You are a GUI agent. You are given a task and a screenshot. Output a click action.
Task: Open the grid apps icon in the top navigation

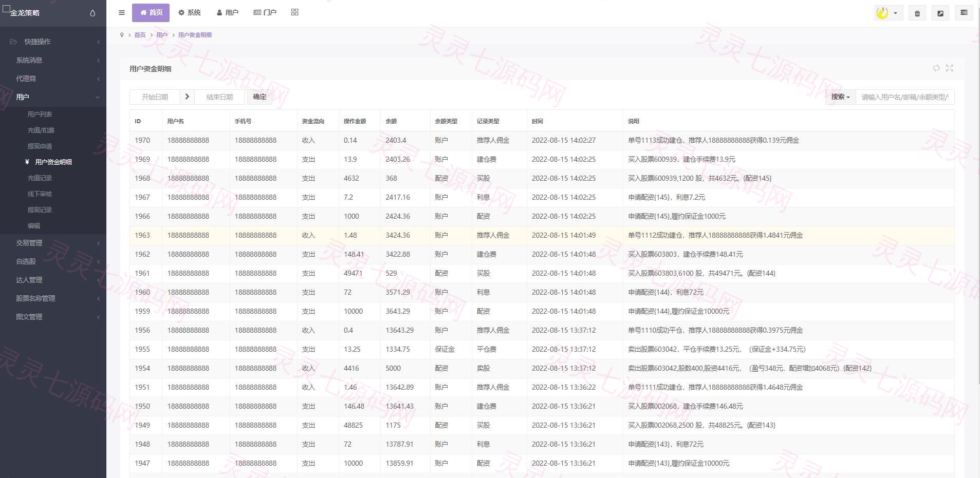click(294, 12)
